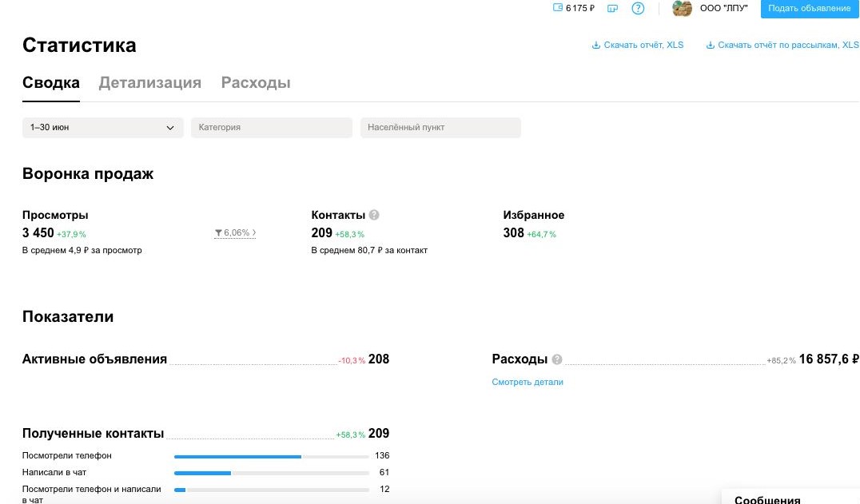Switch to the Расходы tab
The image size is (860, 504).
256,83
